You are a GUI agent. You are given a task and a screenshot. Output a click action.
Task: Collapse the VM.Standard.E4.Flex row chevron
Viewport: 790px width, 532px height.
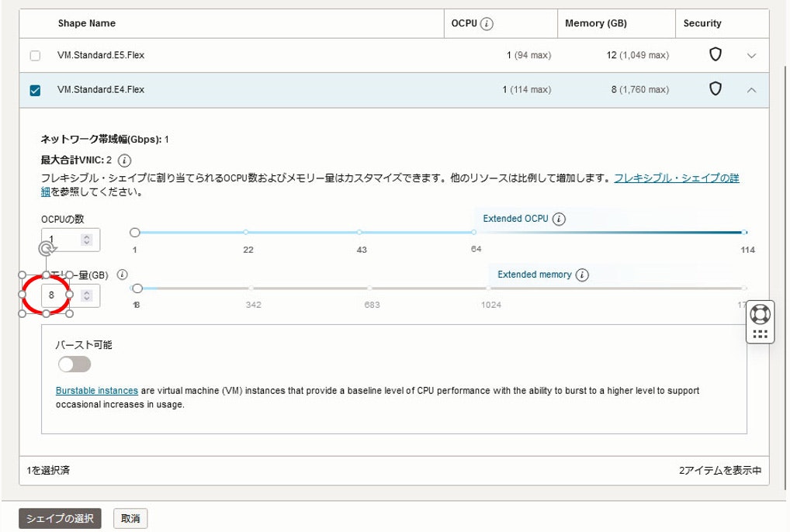[751, 90]
